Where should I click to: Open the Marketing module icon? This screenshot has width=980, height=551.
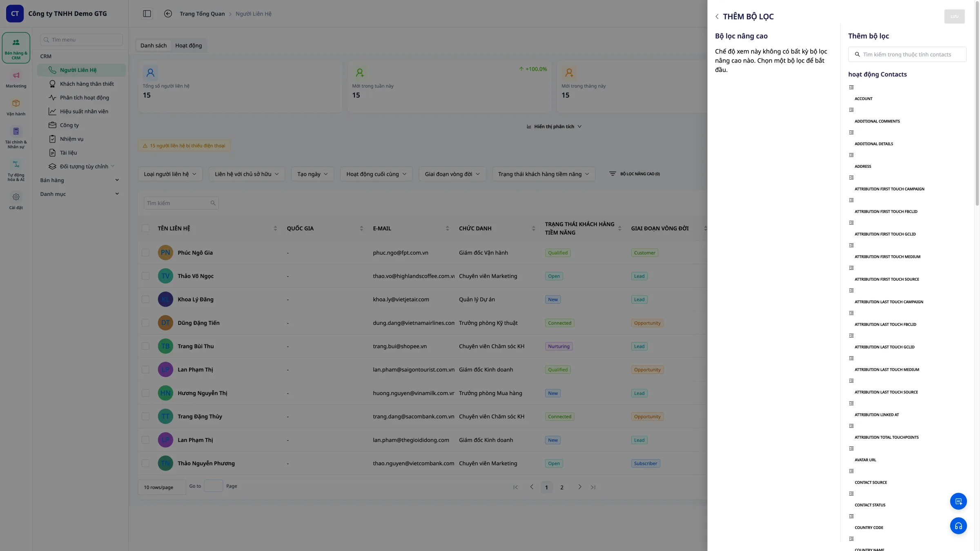pyautogui.click(x=16, y=80)
